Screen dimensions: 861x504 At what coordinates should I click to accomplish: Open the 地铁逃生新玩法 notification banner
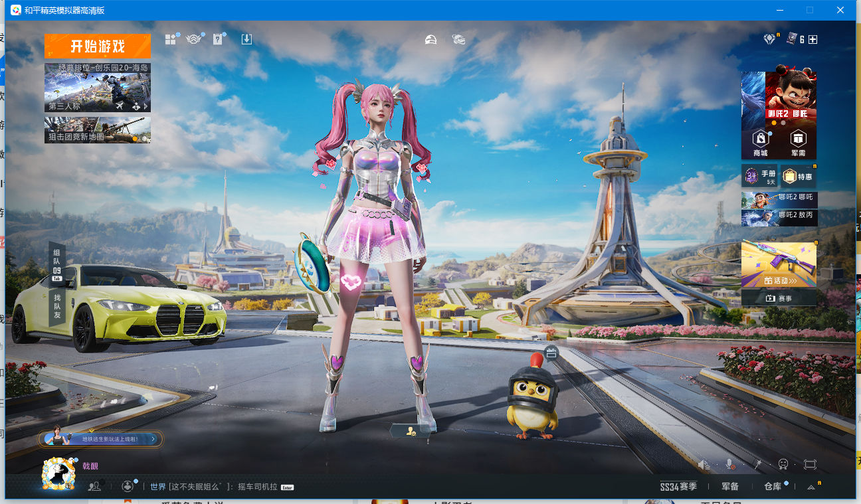100,439
